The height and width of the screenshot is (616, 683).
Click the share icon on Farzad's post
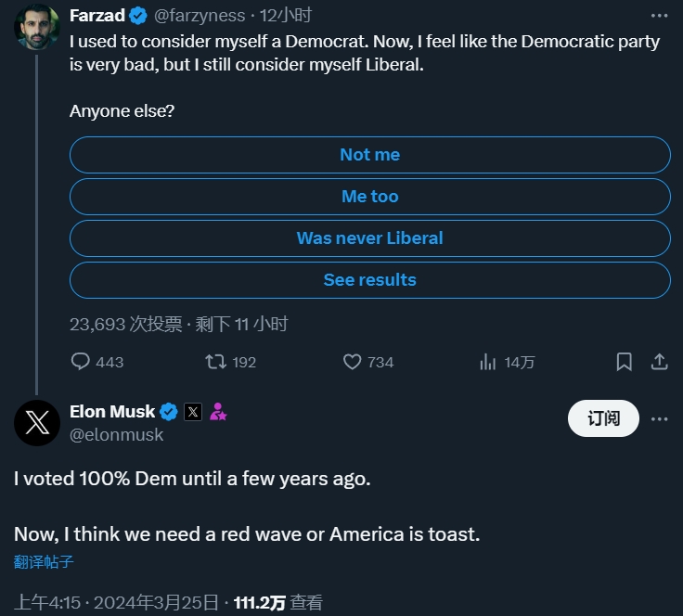point(659,362)
